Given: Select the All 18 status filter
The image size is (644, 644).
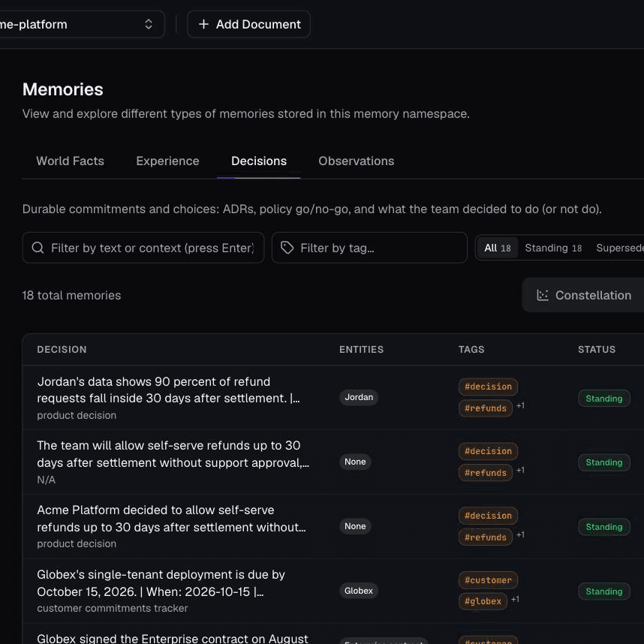Looking at the screenshot, I should (498, 248).
